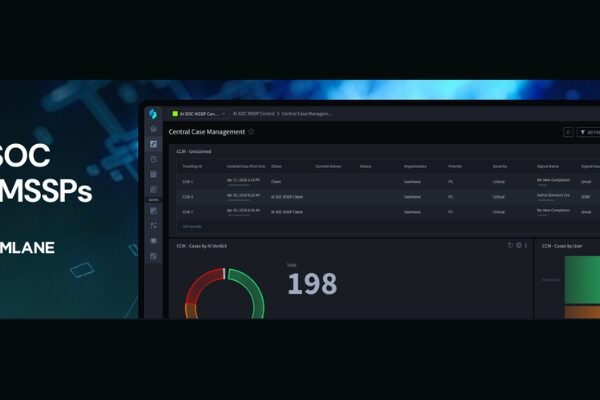Open the Home icon in the sidebar
Image resolution: width=600 pixels, height=400 pixels.
click(153, 129)
